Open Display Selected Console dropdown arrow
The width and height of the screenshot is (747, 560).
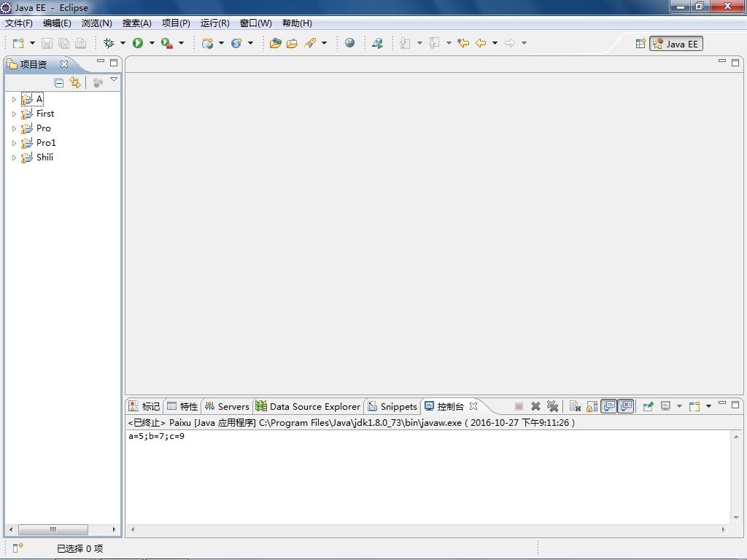[x=679, y=406]
